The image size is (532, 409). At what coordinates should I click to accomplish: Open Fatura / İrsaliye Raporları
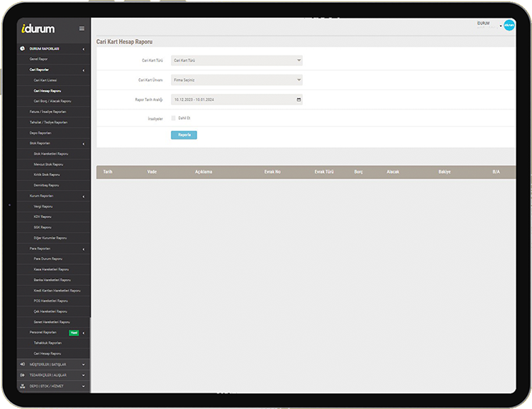point(48,111)
